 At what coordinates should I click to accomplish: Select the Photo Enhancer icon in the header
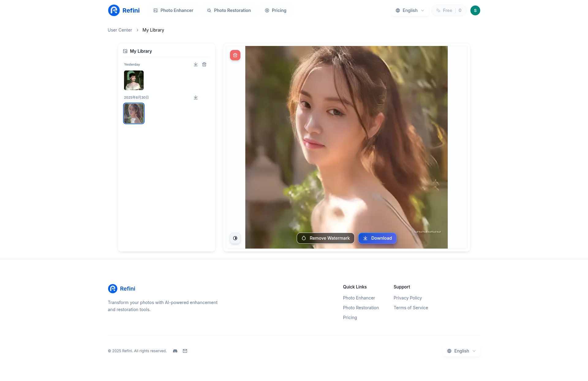click(x=156, y=10)
